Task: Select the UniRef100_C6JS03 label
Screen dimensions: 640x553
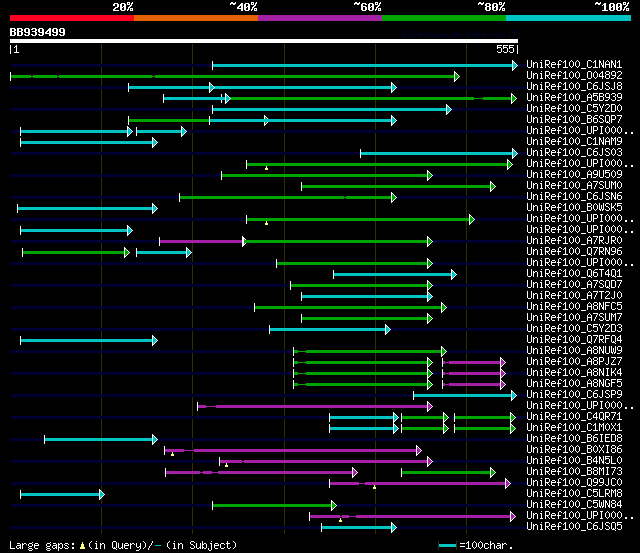Action: 574,153
